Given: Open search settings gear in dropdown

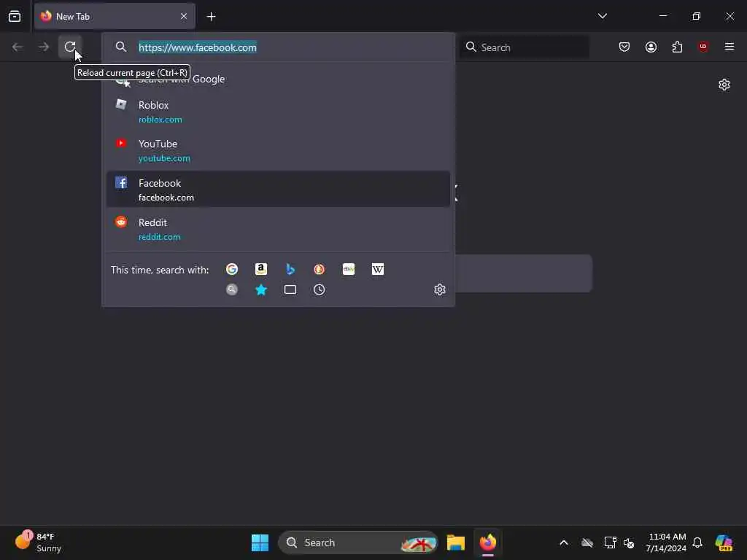Looking at the screenshot, I should pos(440,289).
